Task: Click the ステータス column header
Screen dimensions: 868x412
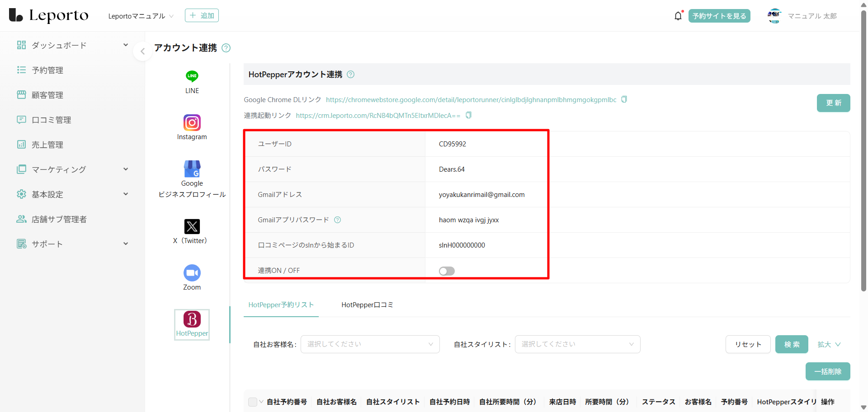Action: (659, 402)
